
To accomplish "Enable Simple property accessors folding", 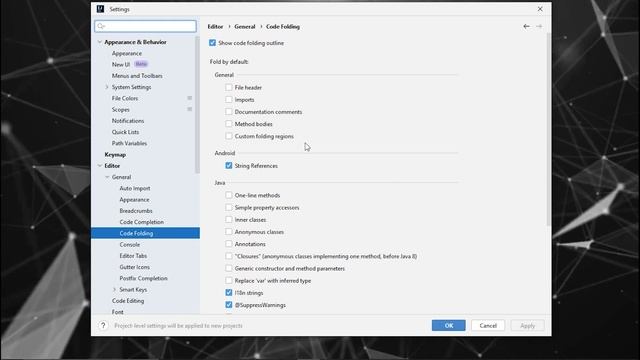I will coord(229,207).
